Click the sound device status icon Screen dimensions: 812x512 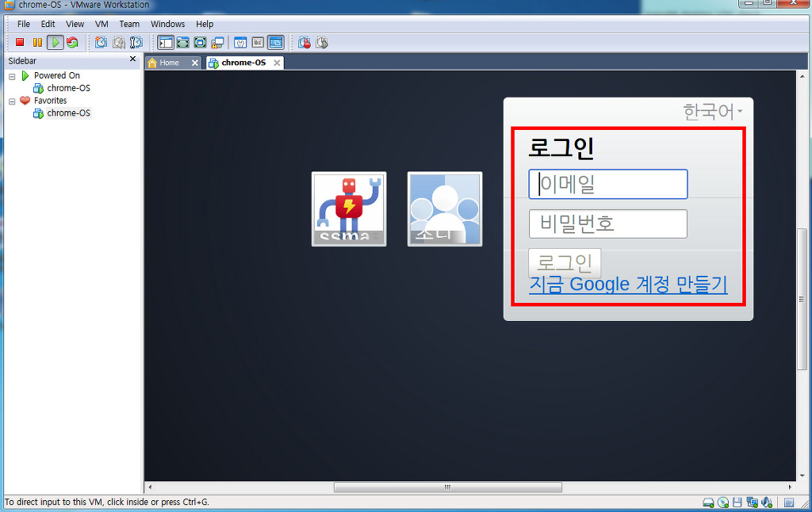click(767, 502)
